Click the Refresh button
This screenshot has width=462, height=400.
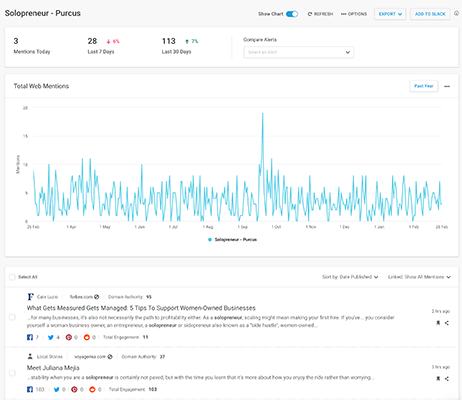pyautogui.click(x=320, y=14)
